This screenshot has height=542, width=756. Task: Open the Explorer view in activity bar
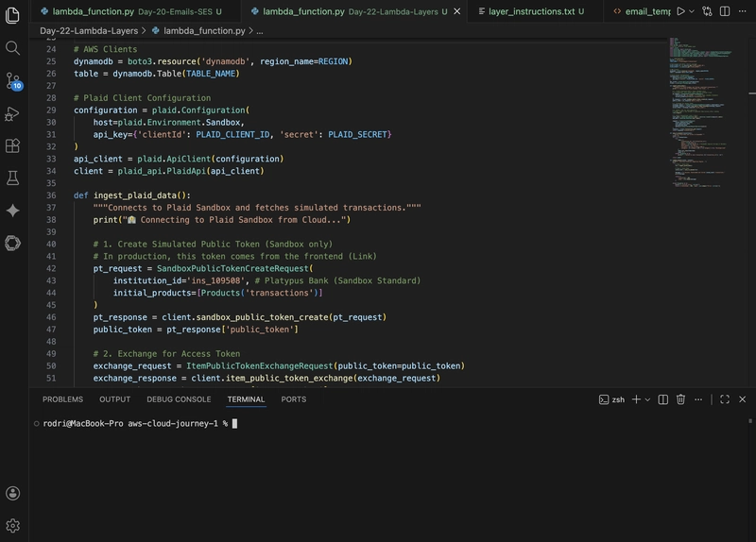pos(13,16)
